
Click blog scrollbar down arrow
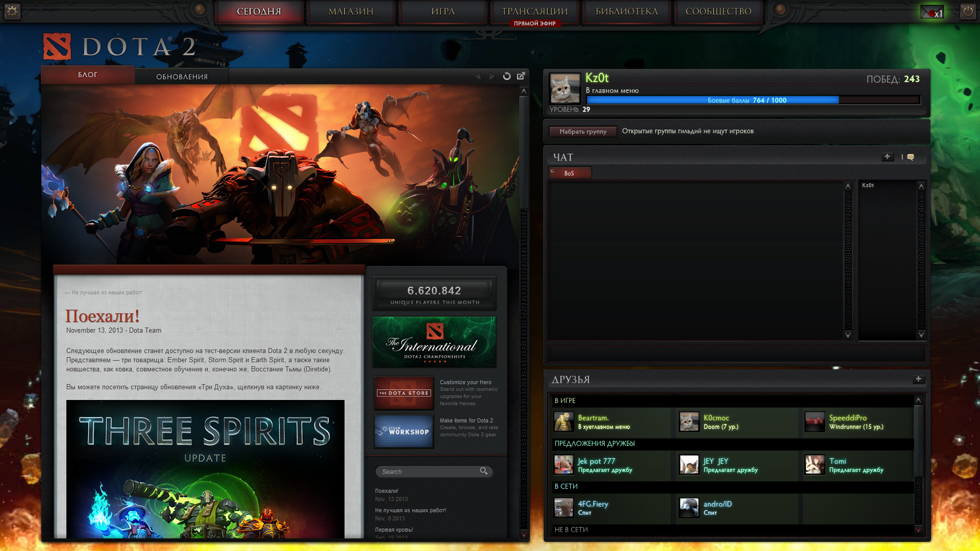point(524,535)
